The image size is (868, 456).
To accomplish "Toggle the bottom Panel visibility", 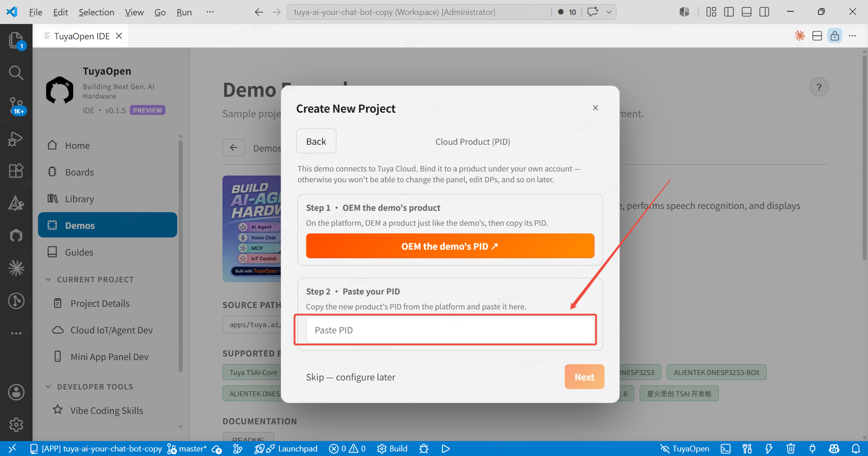I will click(746, 12).
